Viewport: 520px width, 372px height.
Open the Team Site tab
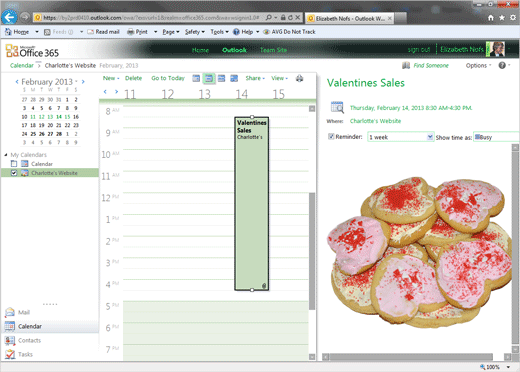click(273, 50)
